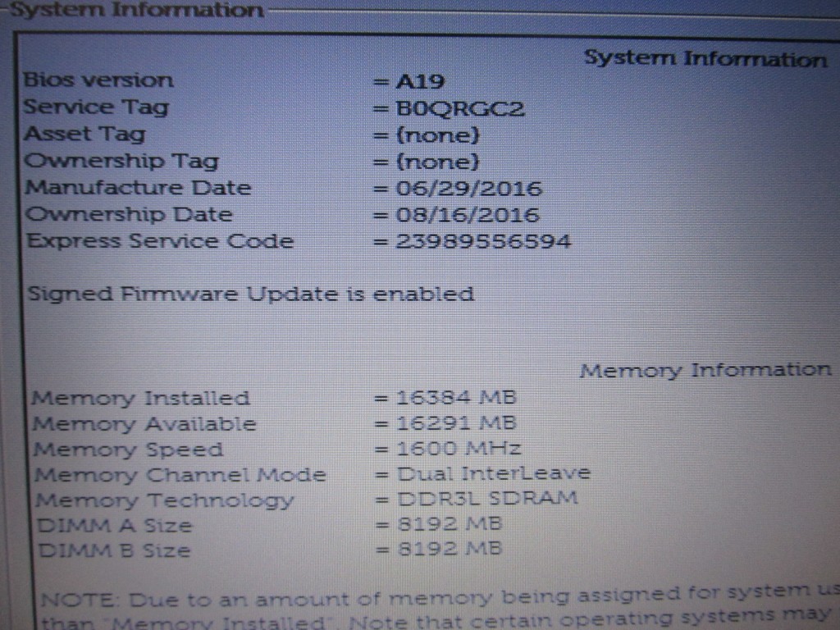Viewport: 840px width, 630px height.
Task: Click the 16291 MB memory available value
Action: tap(455, 424)
